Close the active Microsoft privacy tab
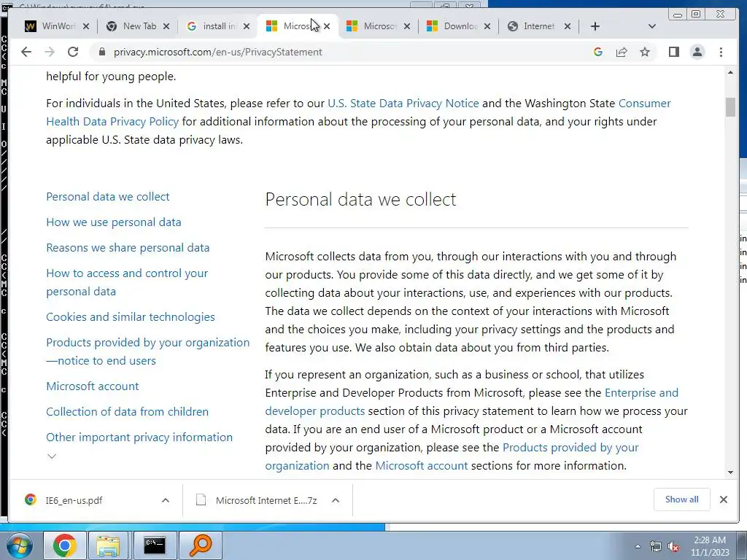747x560 pixels. [x=327, y=26]
